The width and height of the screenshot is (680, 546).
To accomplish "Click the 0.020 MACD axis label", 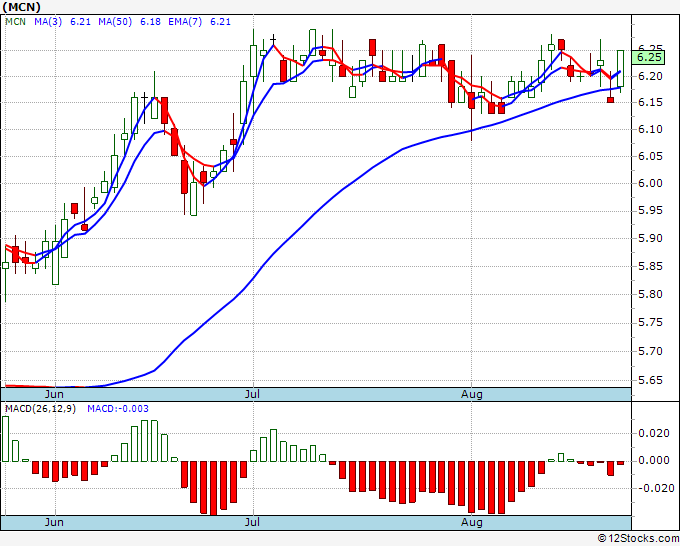I will (x=654, y=433).
